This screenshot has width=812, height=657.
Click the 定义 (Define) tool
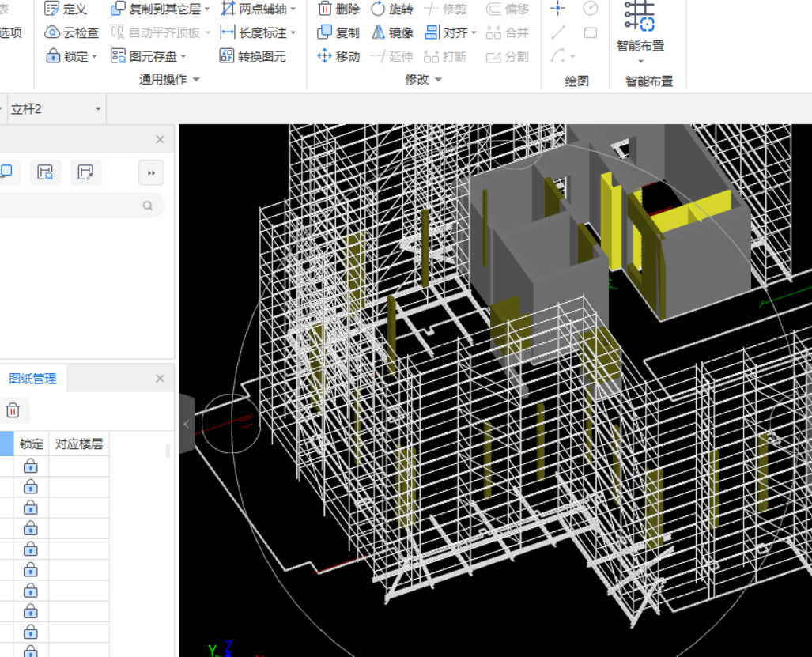point(66,9)
